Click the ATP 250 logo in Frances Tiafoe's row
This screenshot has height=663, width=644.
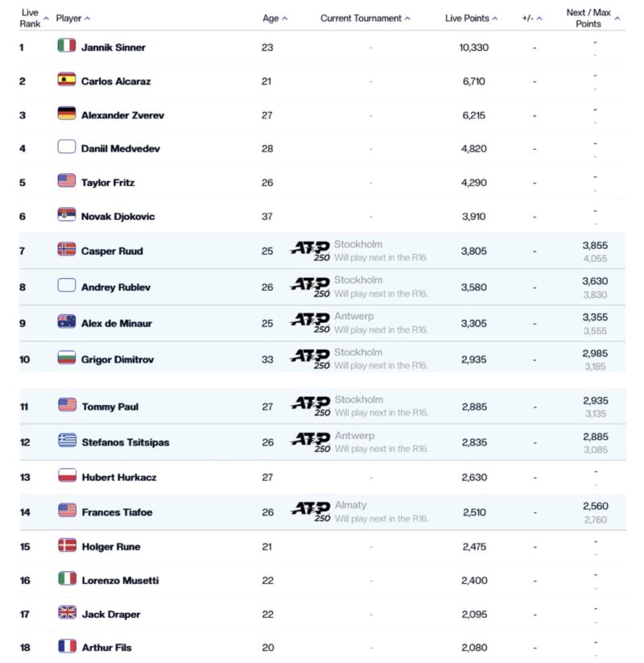coord(311,512)
